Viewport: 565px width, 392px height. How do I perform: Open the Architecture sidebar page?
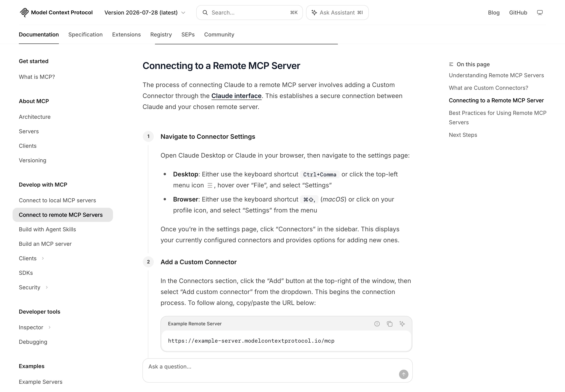pyautogui.click(x=35, y=117)
